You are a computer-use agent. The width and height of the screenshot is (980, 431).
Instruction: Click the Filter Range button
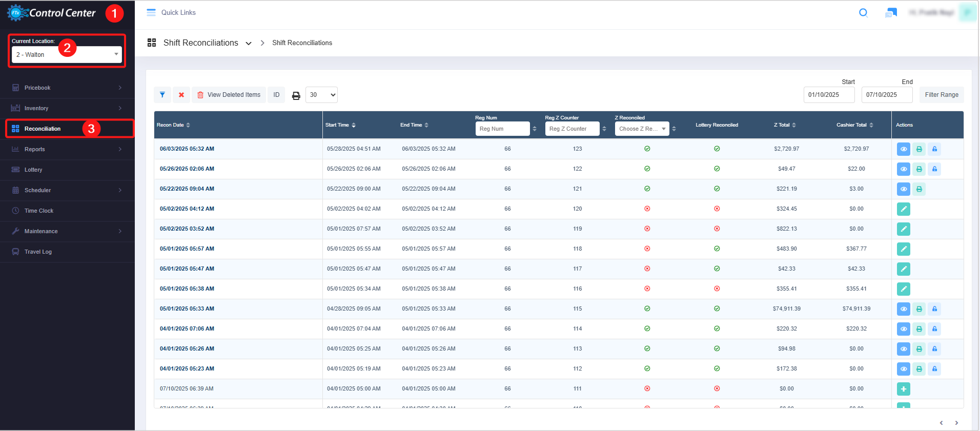tap(941, 95)
